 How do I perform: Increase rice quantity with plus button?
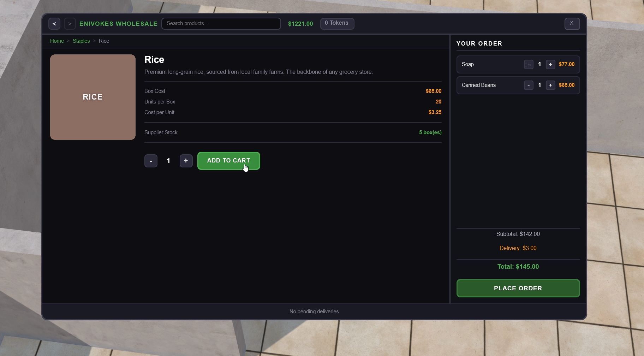186,161
